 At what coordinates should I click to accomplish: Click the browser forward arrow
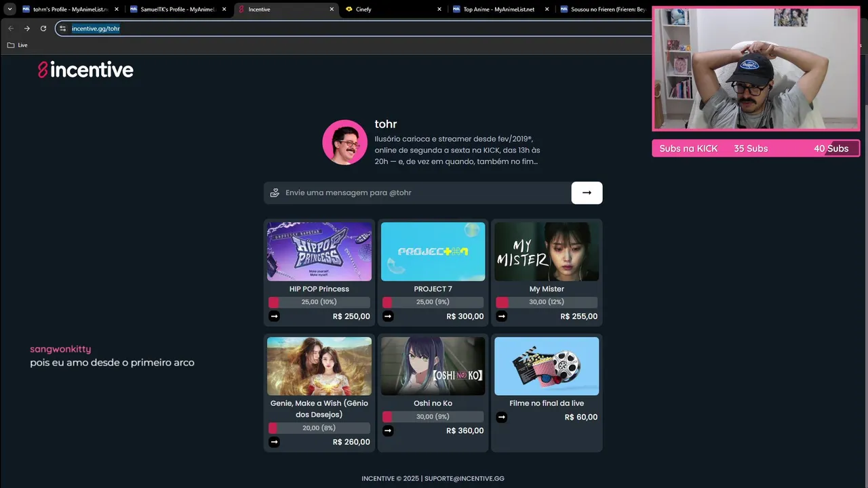(27, 28)
